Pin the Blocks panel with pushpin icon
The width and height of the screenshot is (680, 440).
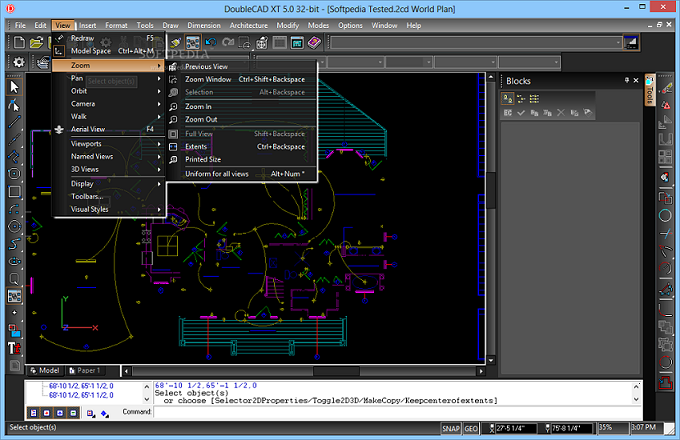point(627,80)
